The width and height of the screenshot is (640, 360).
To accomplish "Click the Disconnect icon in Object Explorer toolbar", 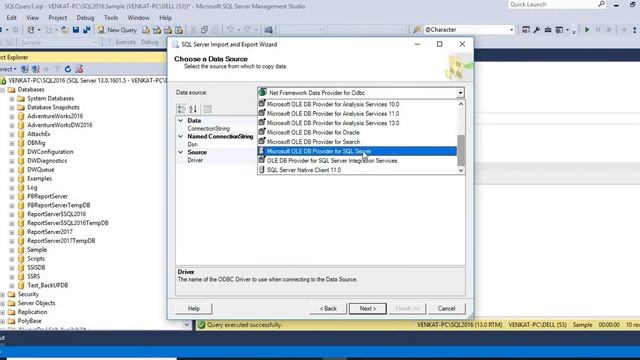I will tap(36, 69).
